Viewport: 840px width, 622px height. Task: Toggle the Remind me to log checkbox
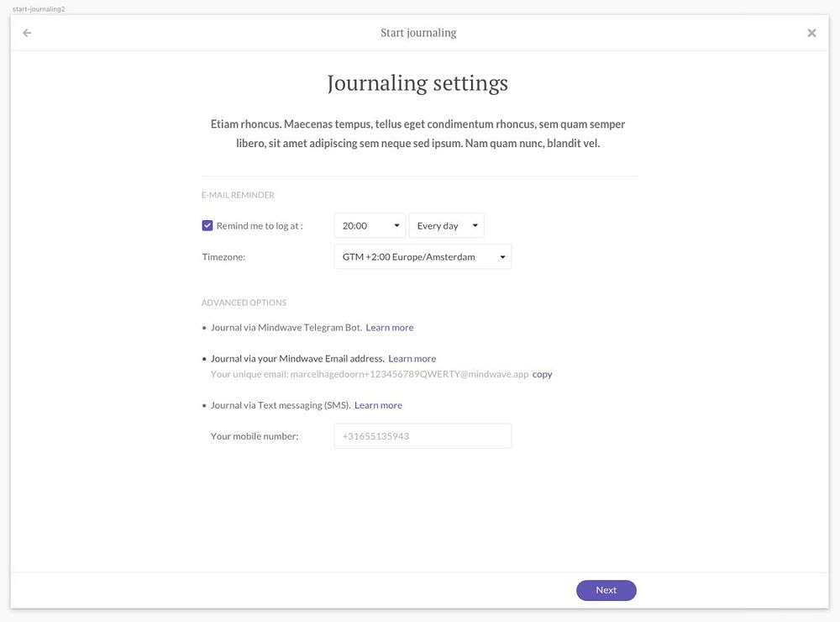point(207,225)
